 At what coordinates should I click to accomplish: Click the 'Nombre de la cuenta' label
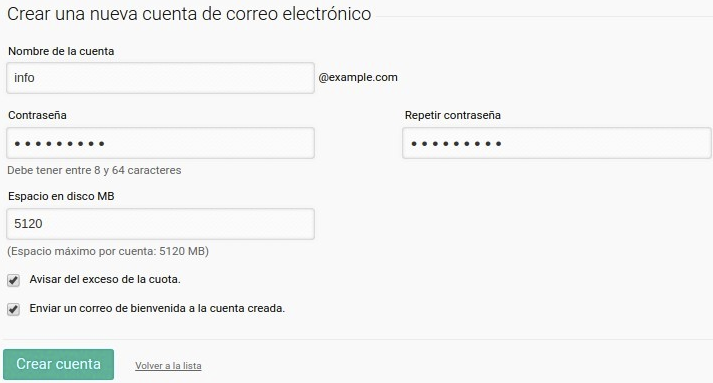click(61, 51)
